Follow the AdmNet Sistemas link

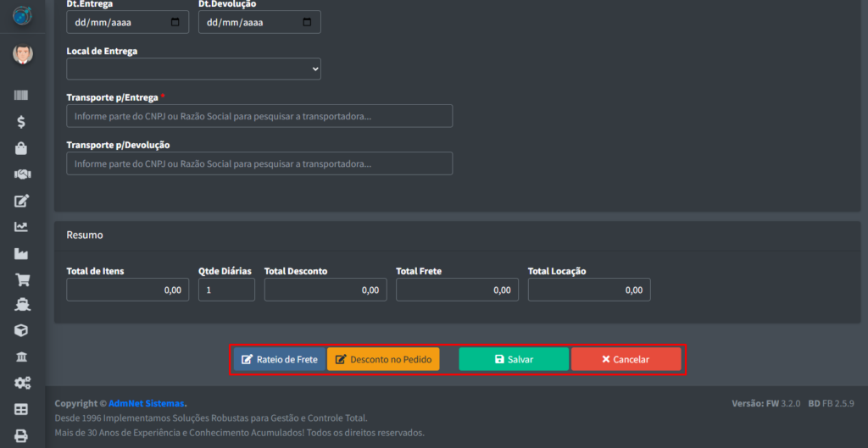(x=146, y=403)
